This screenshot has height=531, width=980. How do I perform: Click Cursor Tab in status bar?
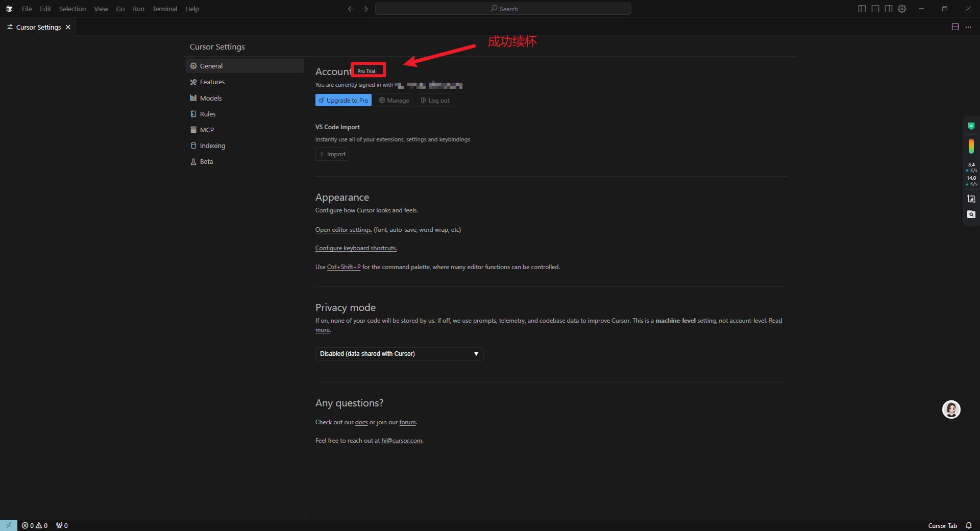pyautogui.click(x=942, y=525)
